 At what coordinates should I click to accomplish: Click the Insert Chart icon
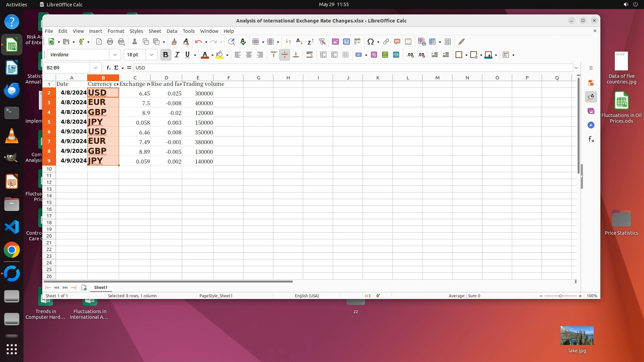coord(346,42)
